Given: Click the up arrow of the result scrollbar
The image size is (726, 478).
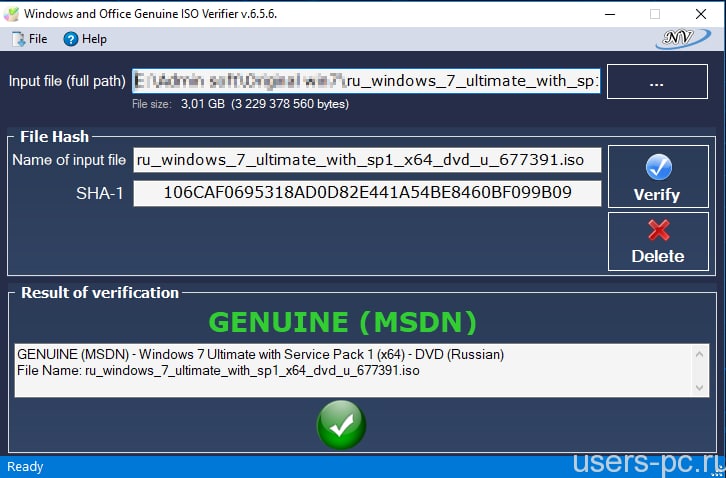Looking at the screenshot, I should pos(700,355).
